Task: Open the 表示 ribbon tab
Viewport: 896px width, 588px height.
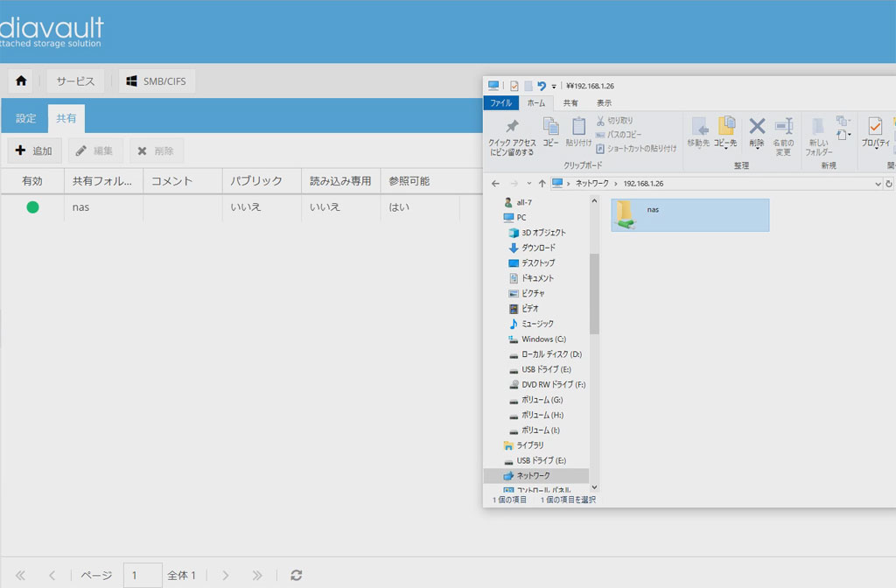Action: (604, 102)
